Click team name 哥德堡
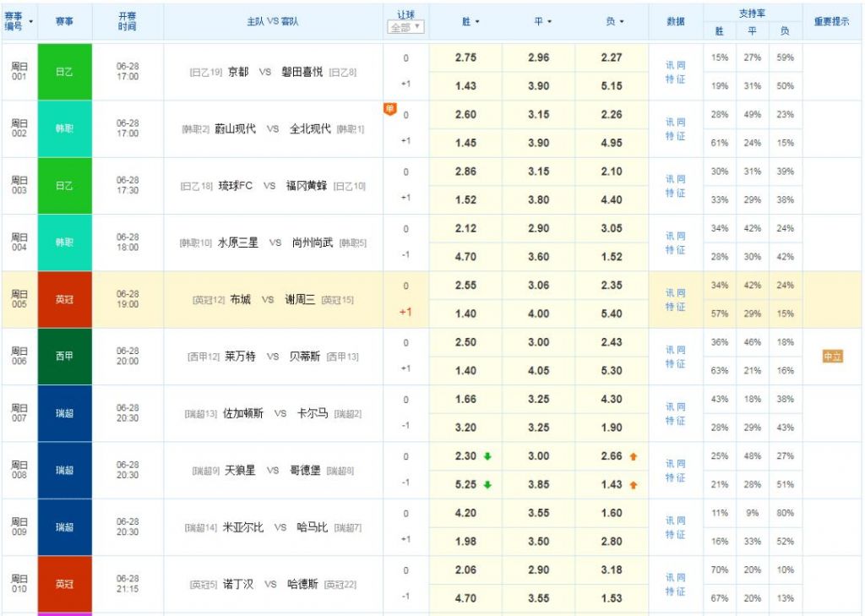 [x=305, y=471]
